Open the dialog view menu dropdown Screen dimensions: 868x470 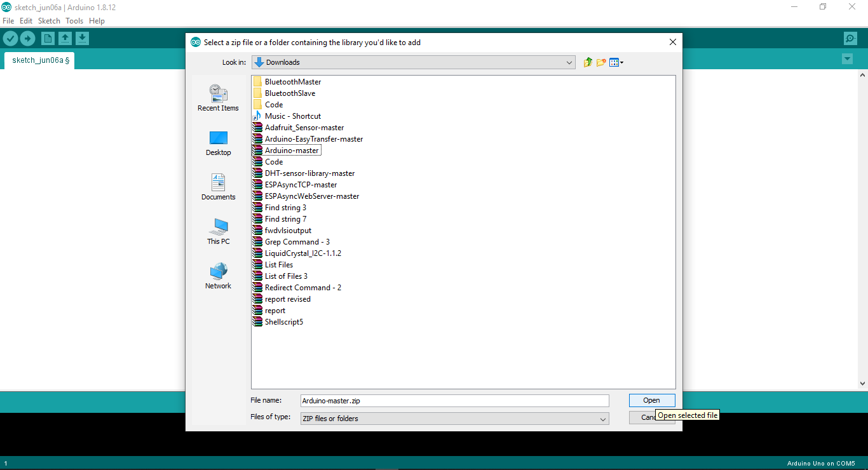click(616, 62)
